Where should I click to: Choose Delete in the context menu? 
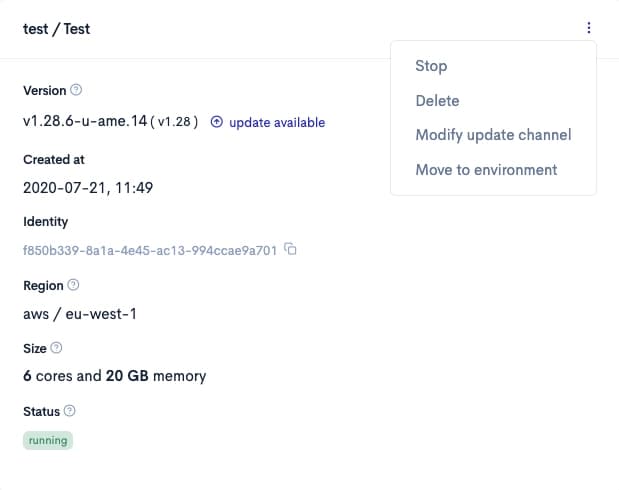437,101
